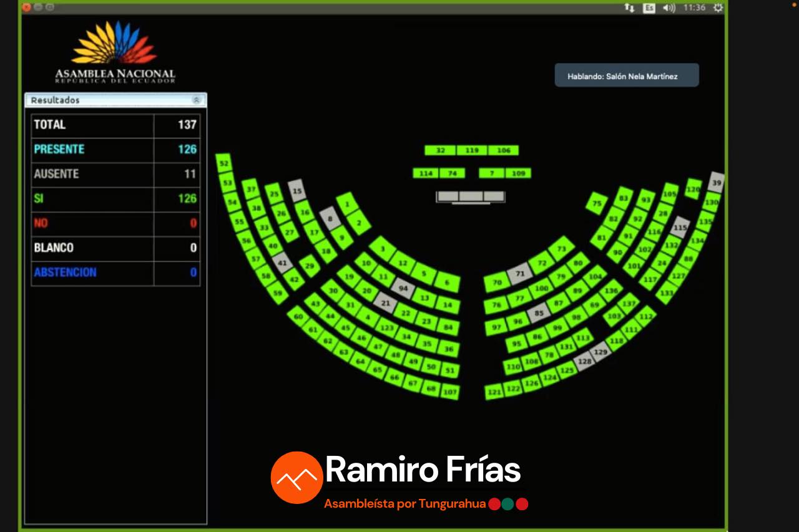Viewport: 799px width, 532px height.
Task: Click green seat 70
Action: pos(497,283)
